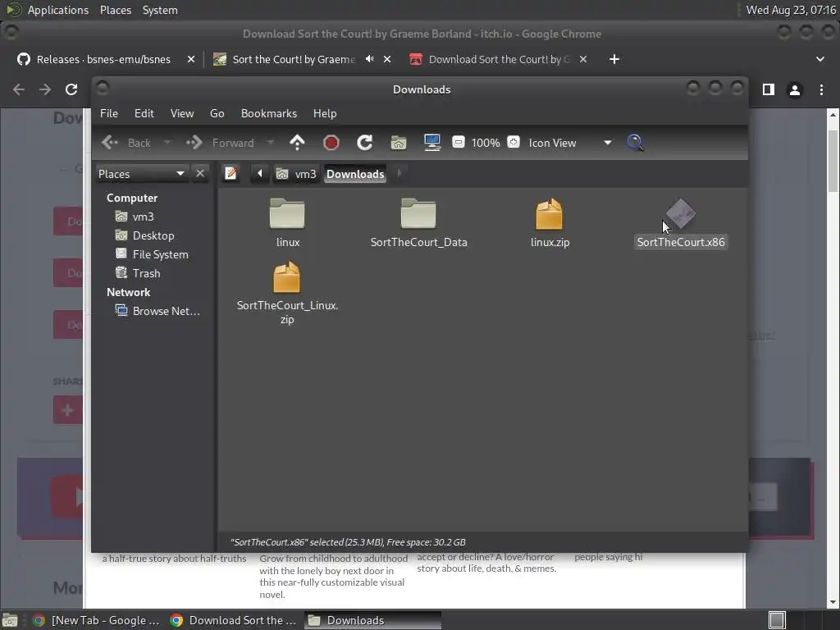840x630 pixels.
Task: Click the Forward button in the Downloads toolbar
Action: 220,143
